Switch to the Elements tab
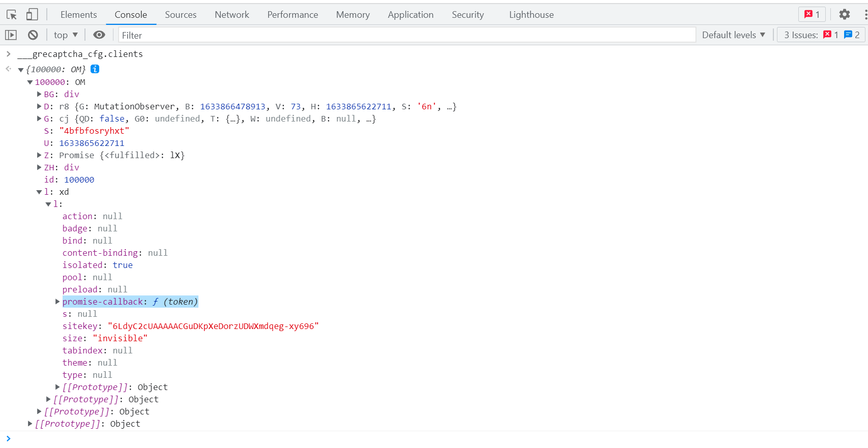This screenshot has width=868, height=448. click(x=78, y=15)
